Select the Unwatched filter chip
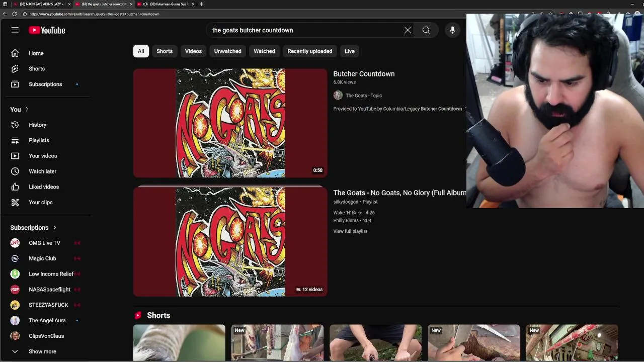 [227, 51]
